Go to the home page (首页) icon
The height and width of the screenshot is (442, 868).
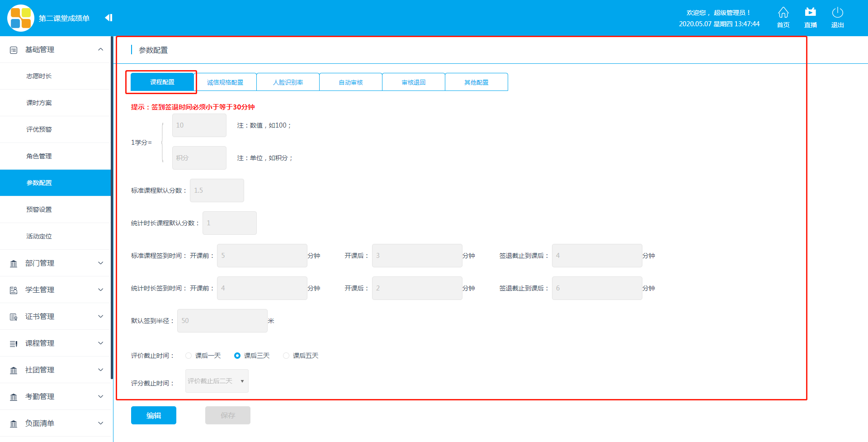[783, 18]
